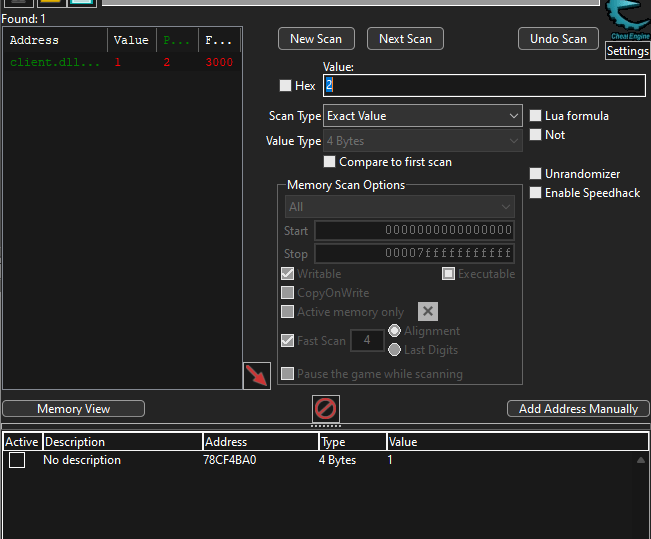Click the New Scan button
The image size is (651, 539).
[316, 39]
